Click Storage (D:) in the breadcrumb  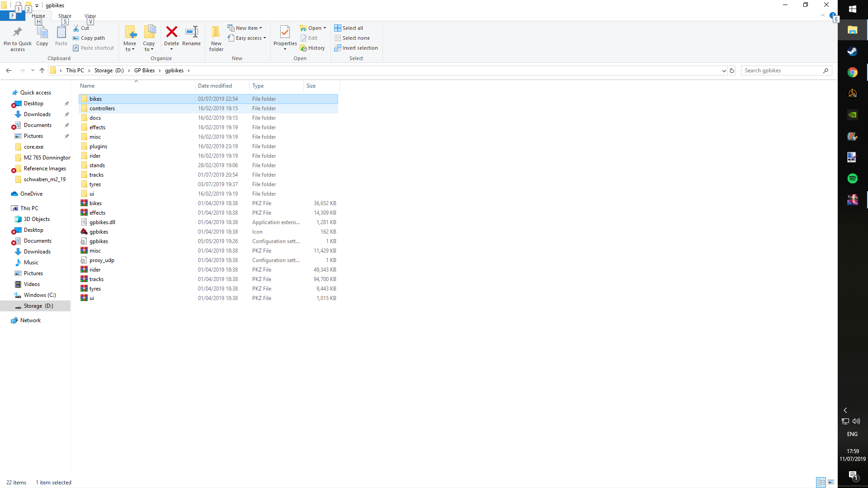[109, 70]
